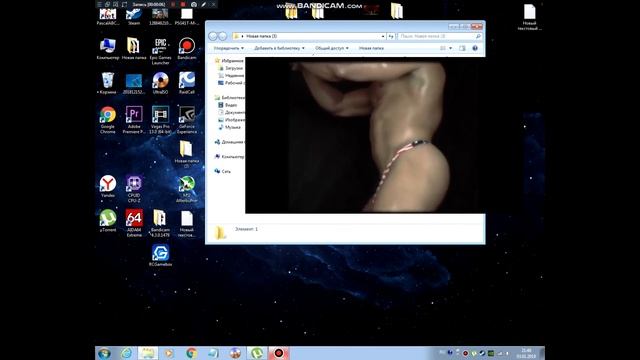Click the Bandicam bar pause recording button
640x360 pixels.
coord(173,4)
